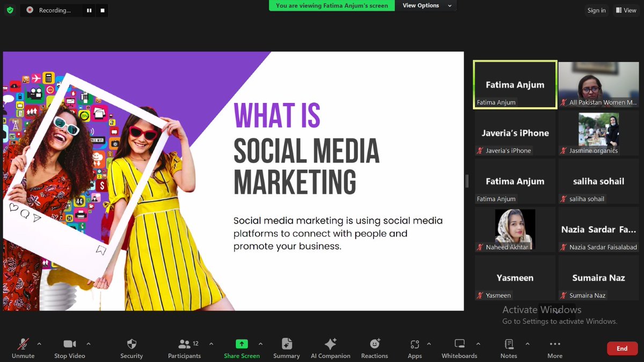Select the Jasmine organics participant tile
The image size is (644, 362).
598,133
